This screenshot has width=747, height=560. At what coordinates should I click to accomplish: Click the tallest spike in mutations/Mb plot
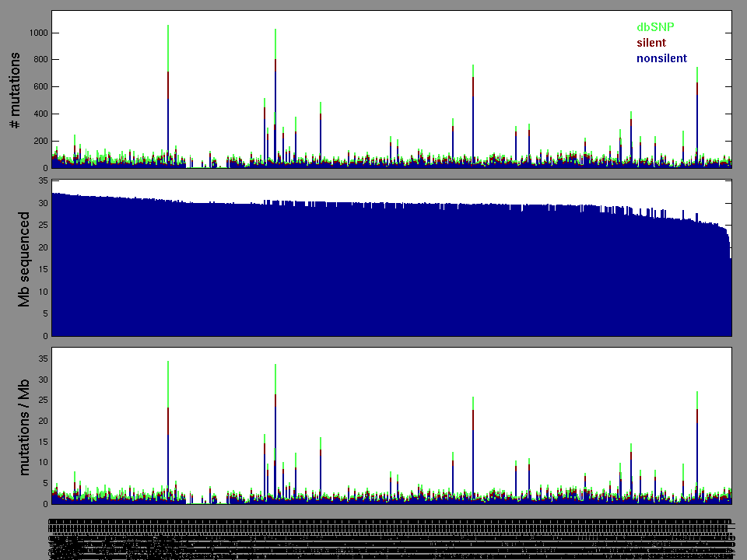[168, 436]
